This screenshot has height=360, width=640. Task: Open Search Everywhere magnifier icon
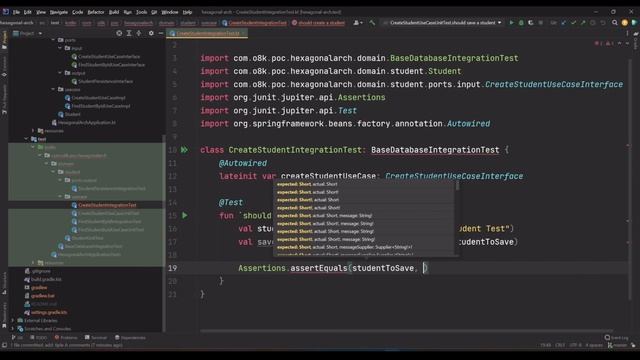click(615, 23)
